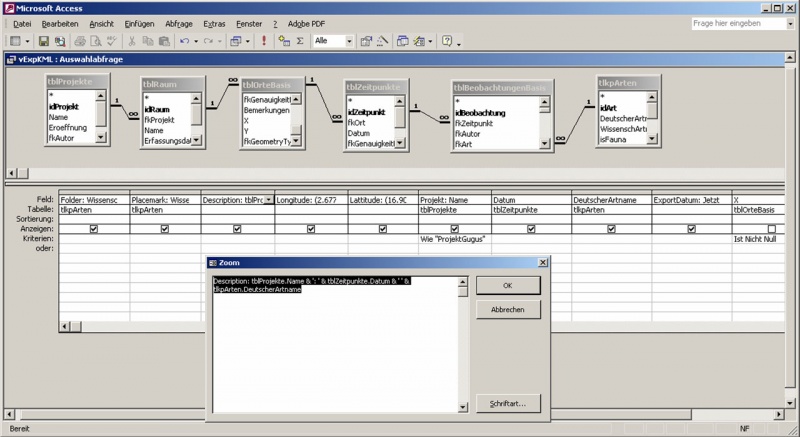This screenshot has width=800, height=437.
Task: Click the Kriterien cell showing Wie "ProjektGugus"
Action: coord(451,240)
